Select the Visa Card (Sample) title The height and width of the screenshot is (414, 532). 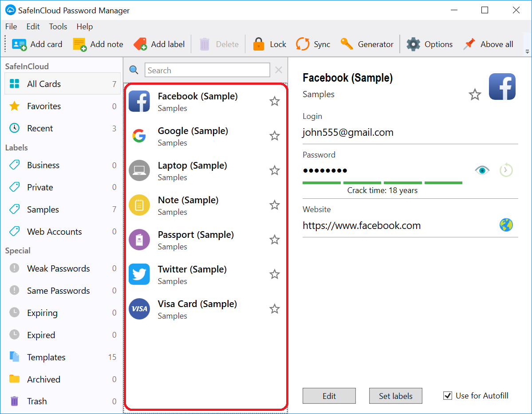197,304
